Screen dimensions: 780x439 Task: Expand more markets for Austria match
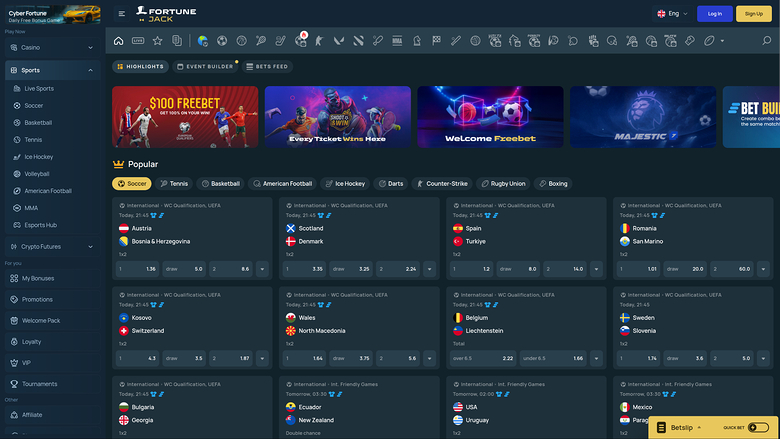[x=262, y=269]
